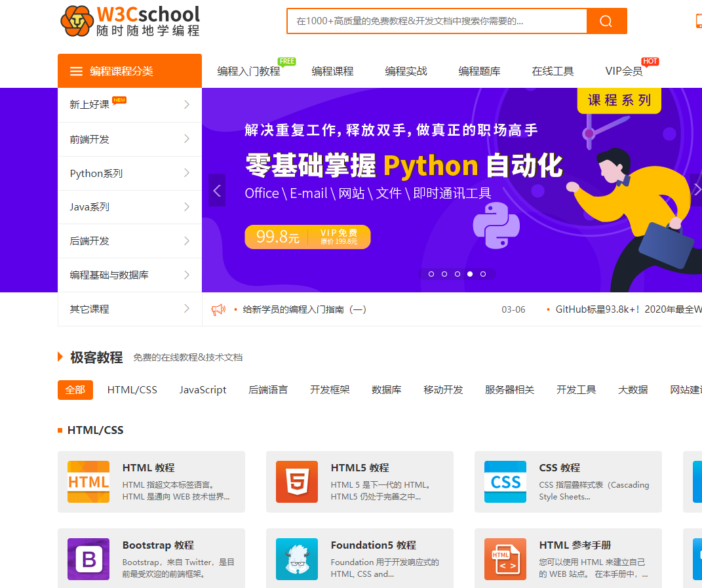
Task: Open the Foundation5 教程 title link
Action: point(374,545)
